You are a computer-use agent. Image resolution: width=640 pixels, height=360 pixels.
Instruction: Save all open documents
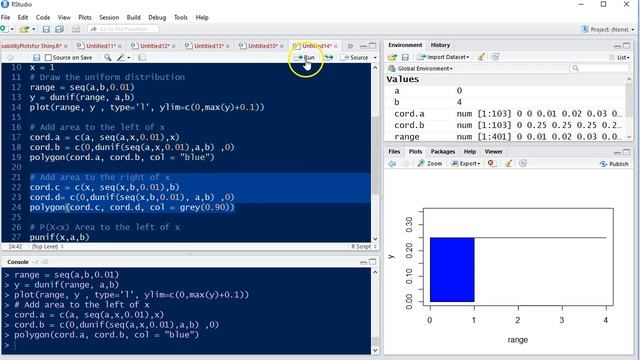(60, 29)
